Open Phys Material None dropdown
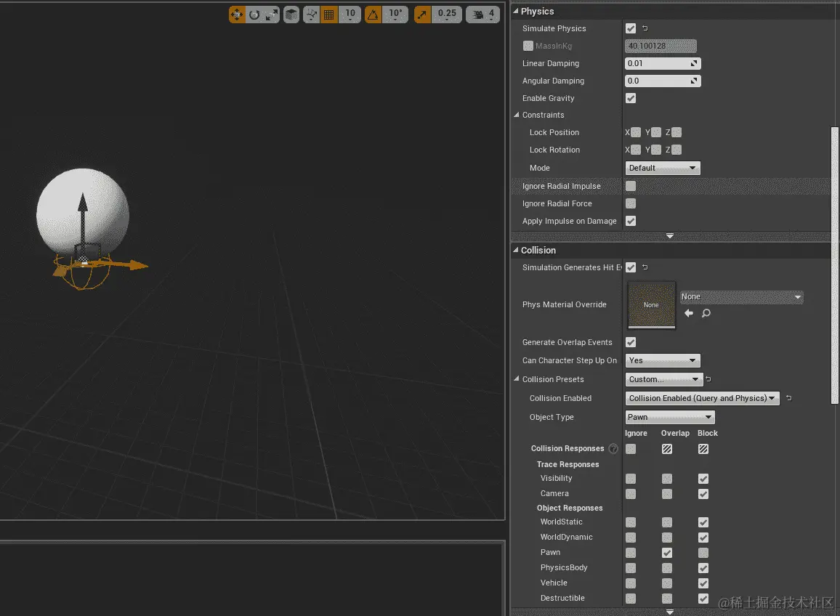Image resolution: width=840 pixels, height=616 pixels. (x=741, y=297)
